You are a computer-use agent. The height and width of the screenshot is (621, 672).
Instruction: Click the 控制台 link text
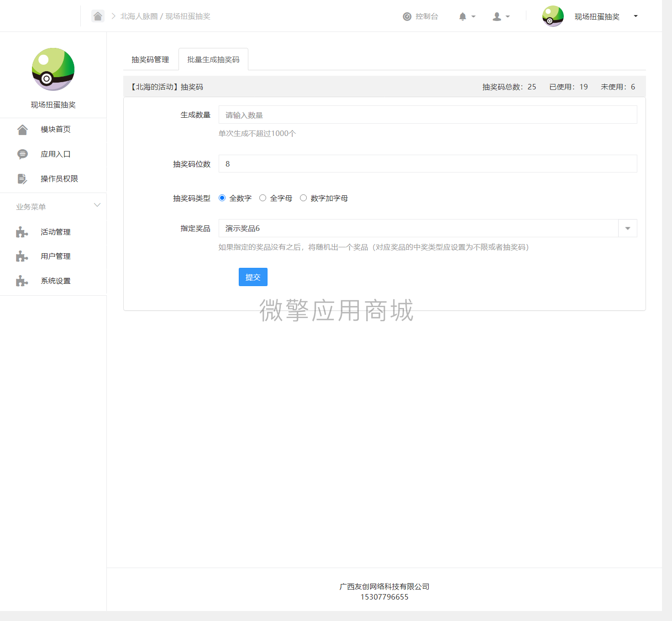pyautogui.click(x=427, y=16)
